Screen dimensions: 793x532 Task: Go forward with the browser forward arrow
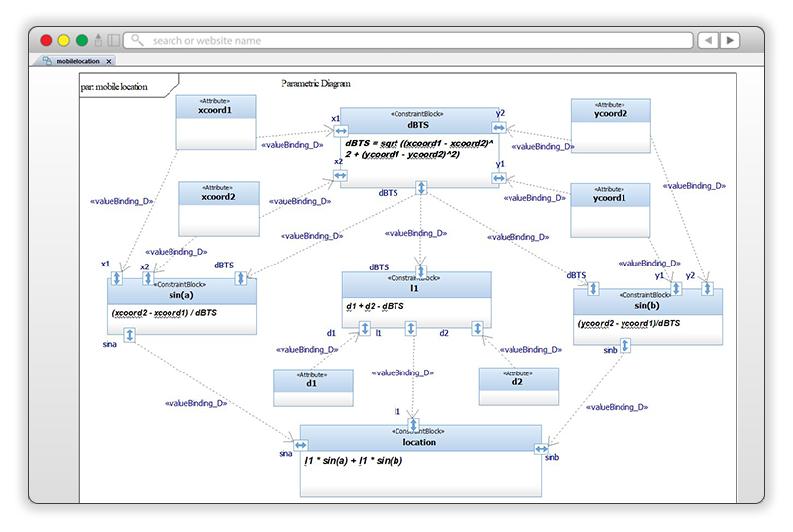pyautogui.click(x=731, y=41)
